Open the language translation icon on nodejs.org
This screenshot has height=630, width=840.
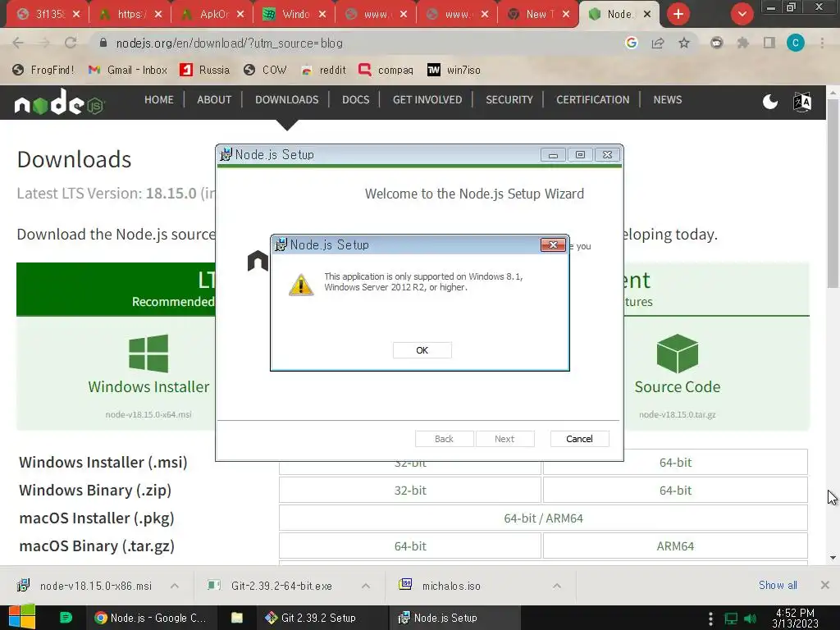coord(802,101)
